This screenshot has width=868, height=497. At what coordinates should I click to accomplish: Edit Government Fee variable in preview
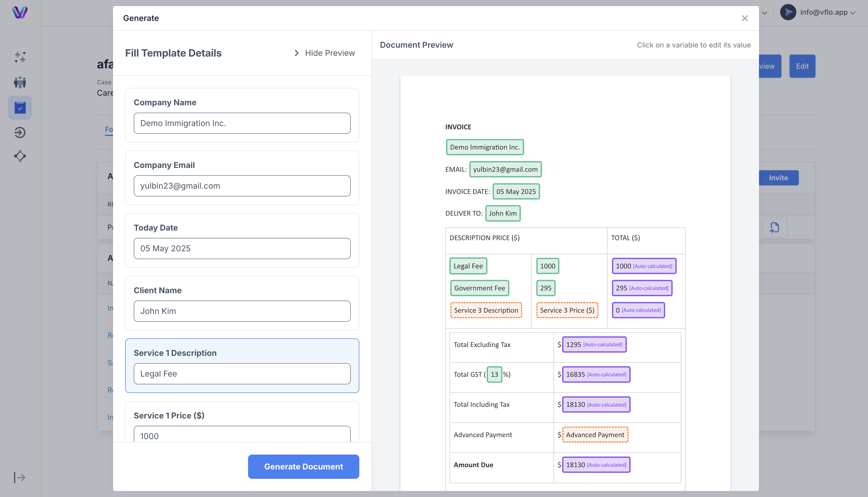tap(479, 288)
